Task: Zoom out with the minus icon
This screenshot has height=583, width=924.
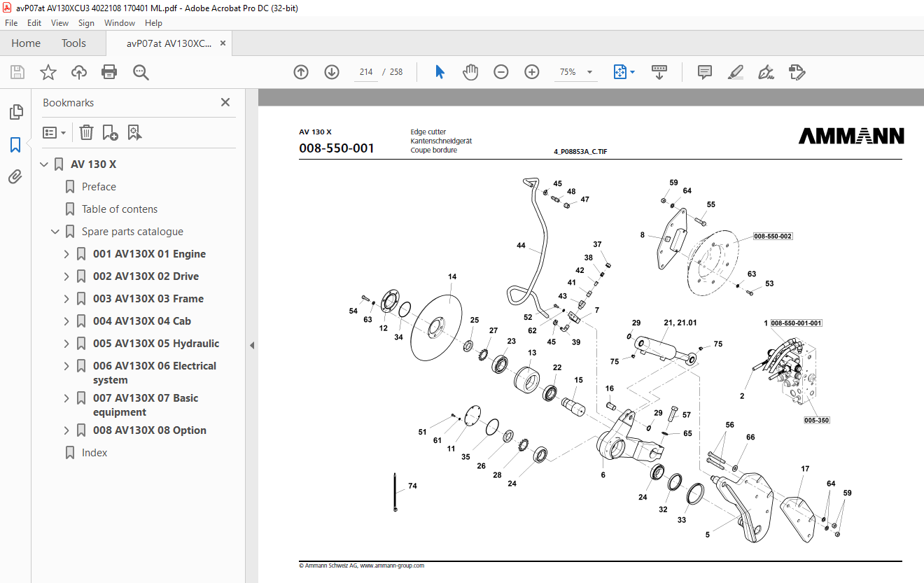Action: [501, 72]
